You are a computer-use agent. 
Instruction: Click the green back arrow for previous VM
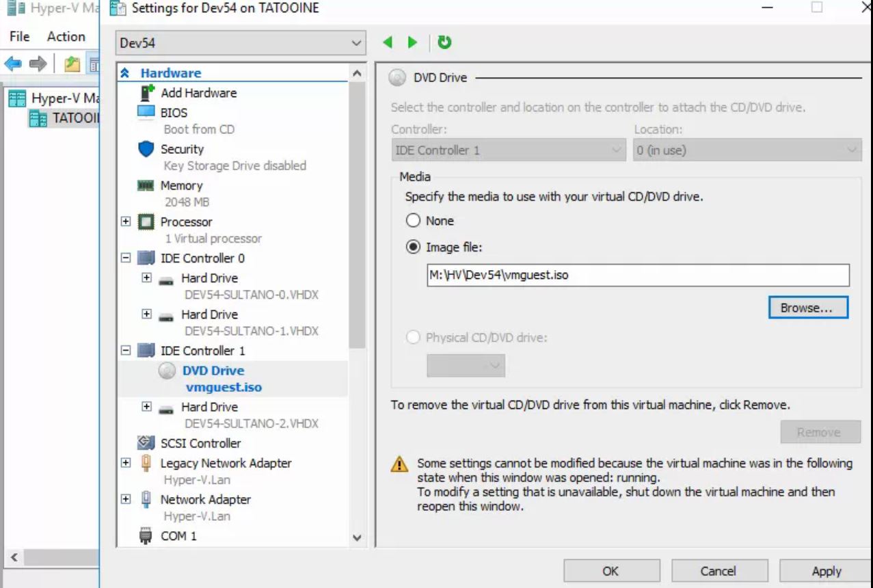388,42
